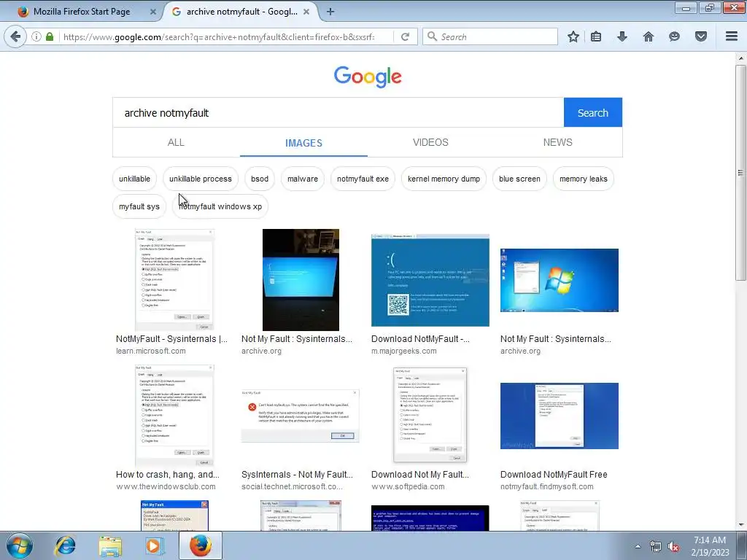Open 'How to crash, hang, and...' link
Screen dimensions: 747x560
click(x=168, y=475)
